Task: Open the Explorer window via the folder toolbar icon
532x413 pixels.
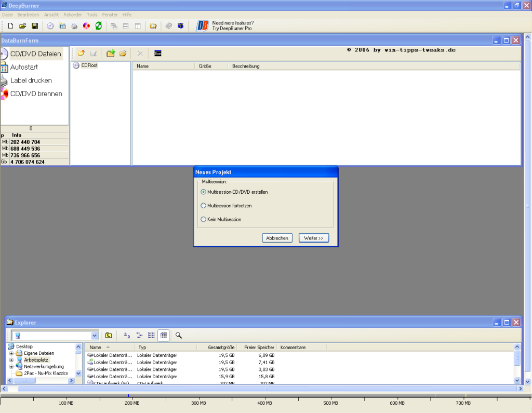Action: (x=153, y=26)
